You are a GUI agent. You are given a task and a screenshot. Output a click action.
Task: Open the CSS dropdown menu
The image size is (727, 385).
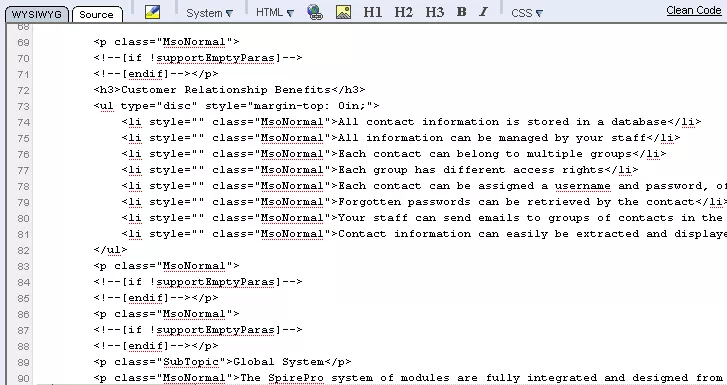(527, 13)
